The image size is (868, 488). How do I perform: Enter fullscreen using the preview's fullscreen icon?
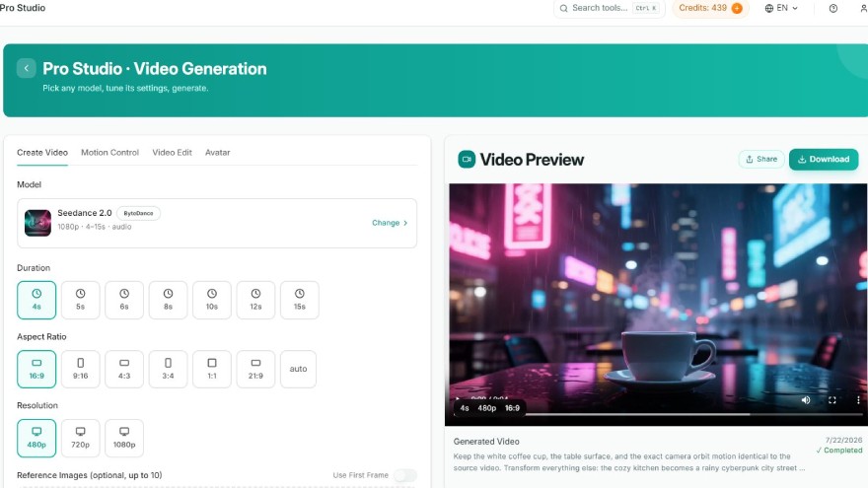[832, 400]
